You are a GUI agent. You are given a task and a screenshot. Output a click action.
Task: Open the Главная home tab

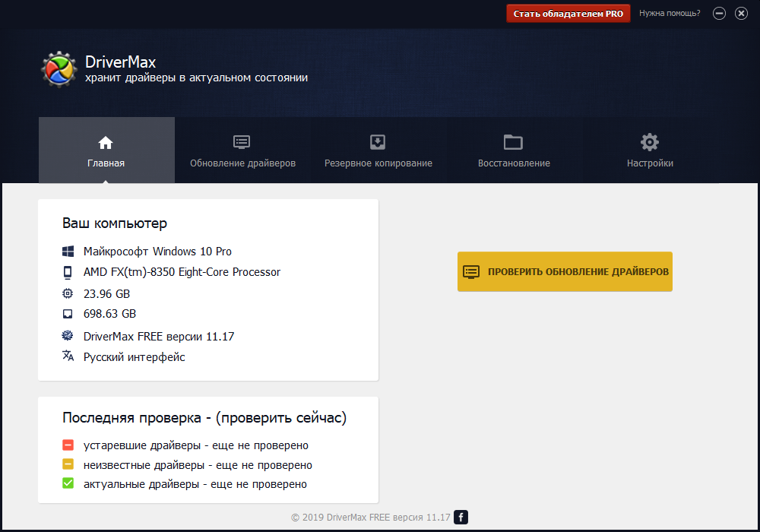(x=106, y=150)
